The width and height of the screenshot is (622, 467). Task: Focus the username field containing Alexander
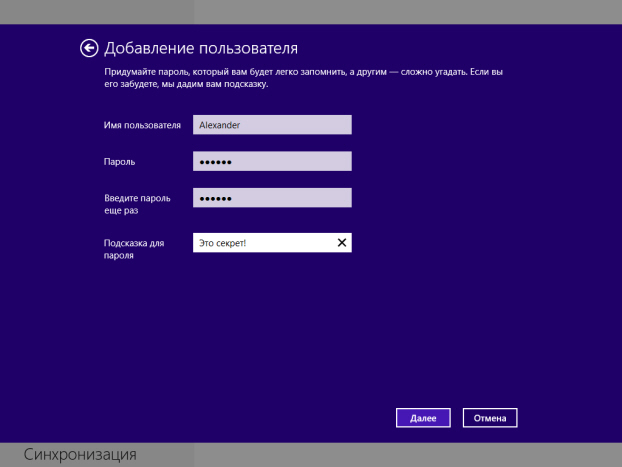click(272, 125)
